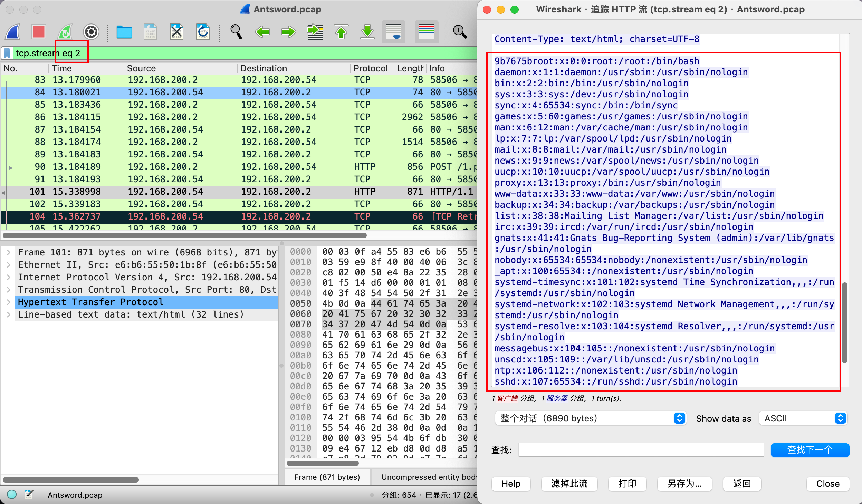Expand the Frame 101 tree node
The width and height of the screenshot is (862, 504).
click(9, 252)
